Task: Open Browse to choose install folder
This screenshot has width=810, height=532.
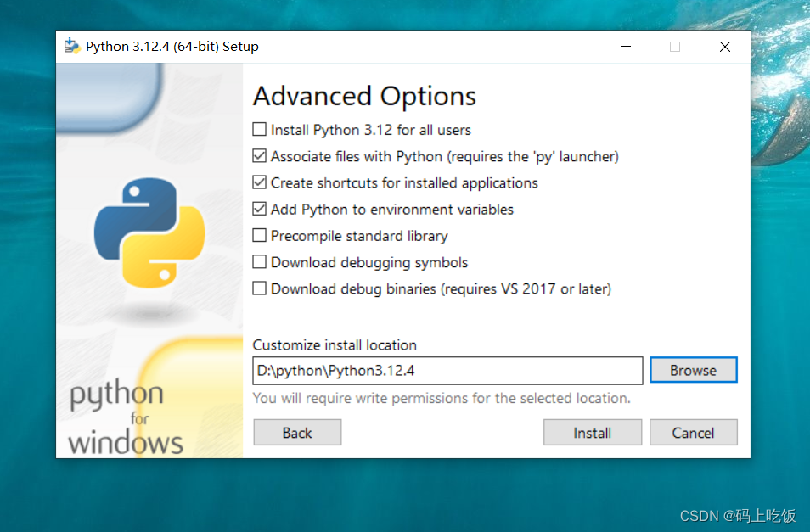Action: pyautogui.click(x=693, y=370)
